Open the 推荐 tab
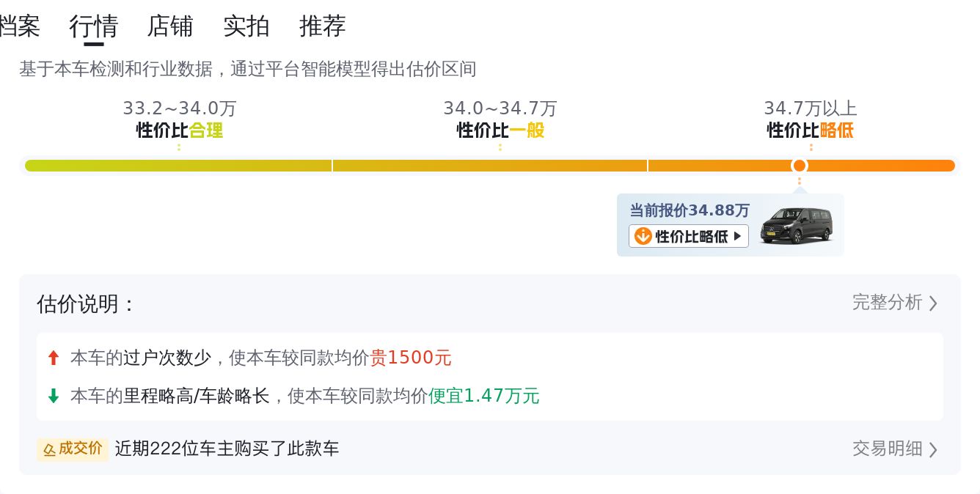Viewport: 980px width, 494px height. (x=323, y=26)
